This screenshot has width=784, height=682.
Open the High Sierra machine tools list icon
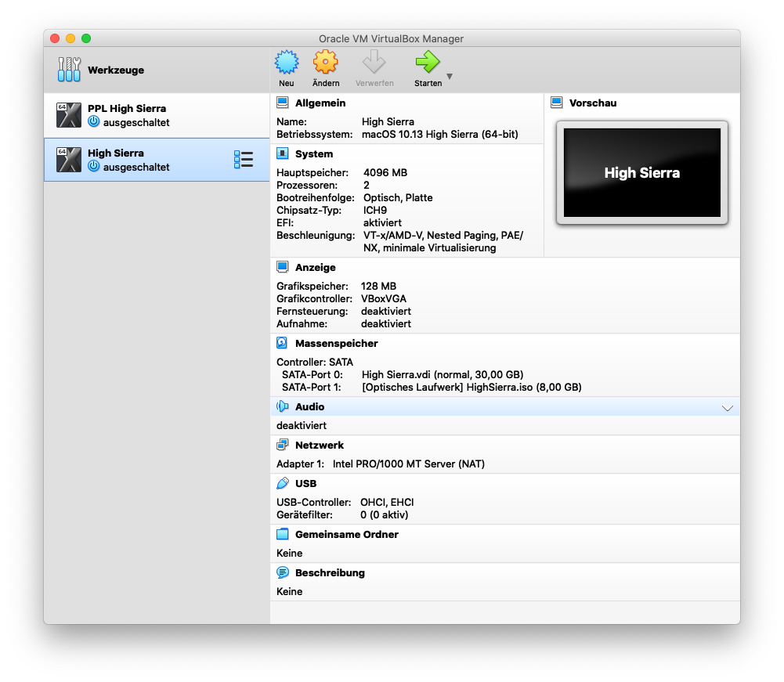click(x=244, y=160)
